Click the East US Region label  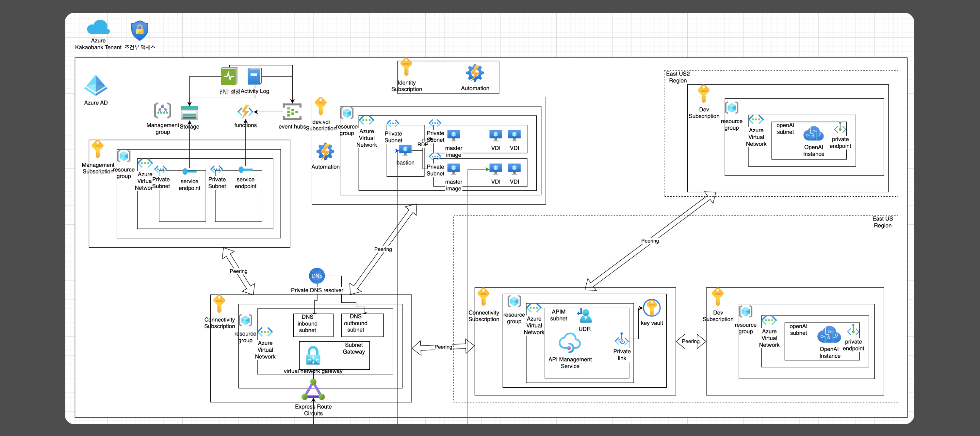pos(882,222)
